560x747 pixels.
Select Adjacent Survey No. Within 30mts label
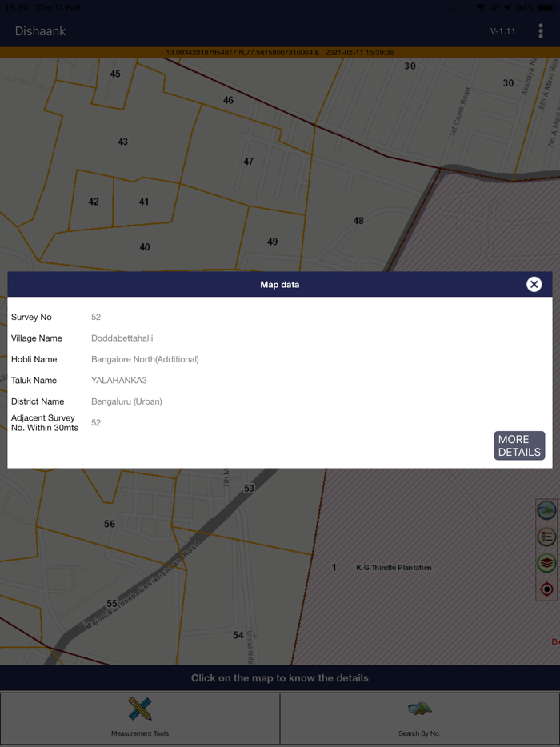click(45, 423)
